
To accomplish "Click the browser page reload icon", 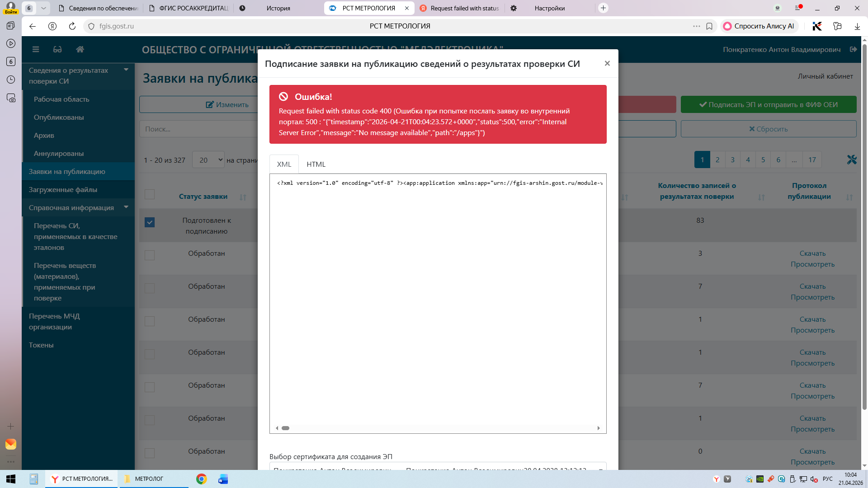I will click(72, 26).
